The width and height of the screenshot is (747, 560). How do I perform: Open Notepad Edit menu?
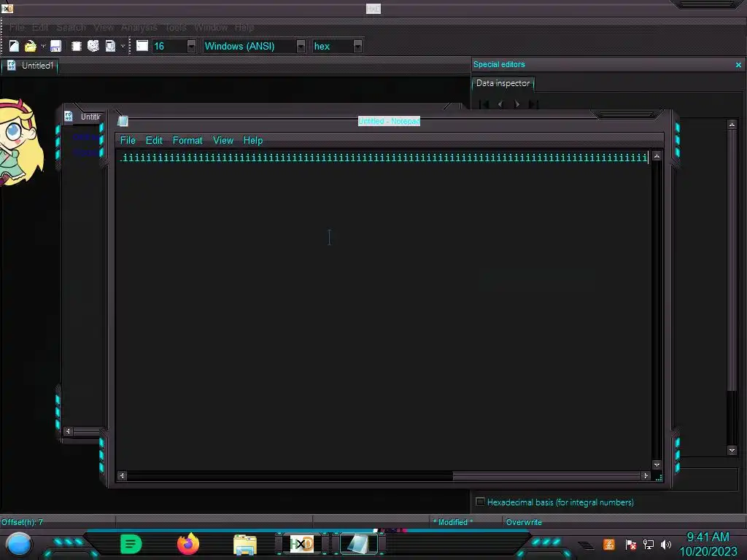(154, 141)
